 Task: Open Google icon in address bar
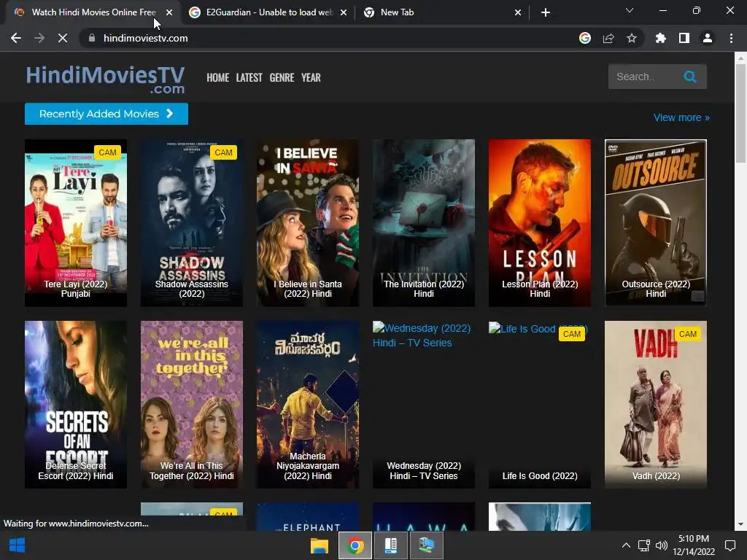(585, 38)
